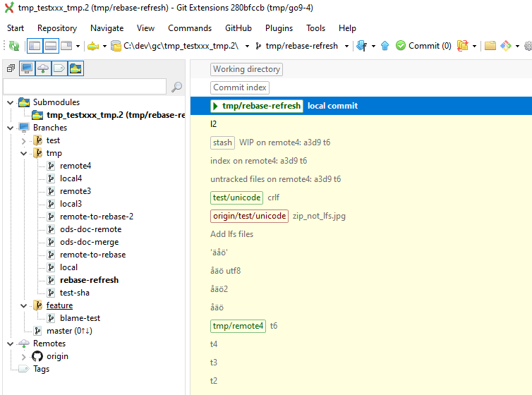
Task: Collapse the feature branch folder
Action: 23,306
